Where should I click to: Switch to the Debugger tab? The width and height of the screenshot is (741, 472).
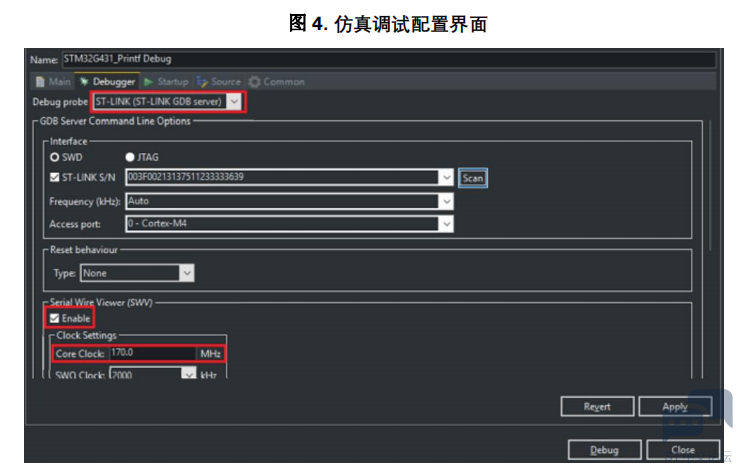[x=108, y=82]
